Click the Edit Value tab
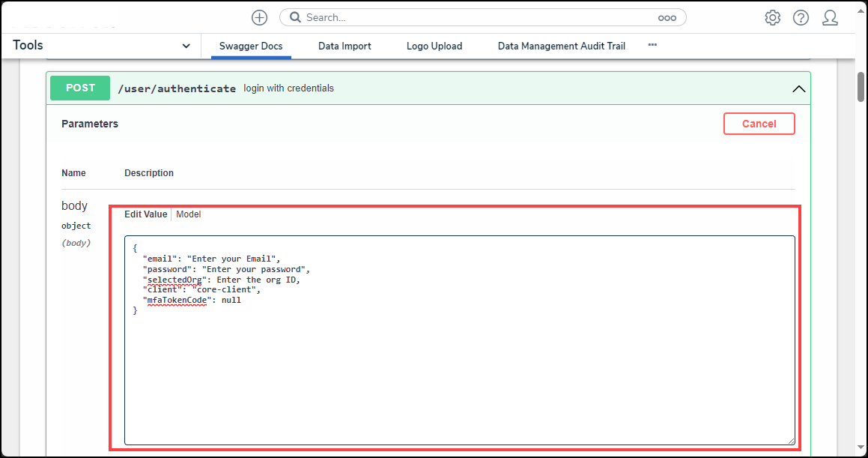The width and height of the screenshot is (868, 458). click(146, 214)
